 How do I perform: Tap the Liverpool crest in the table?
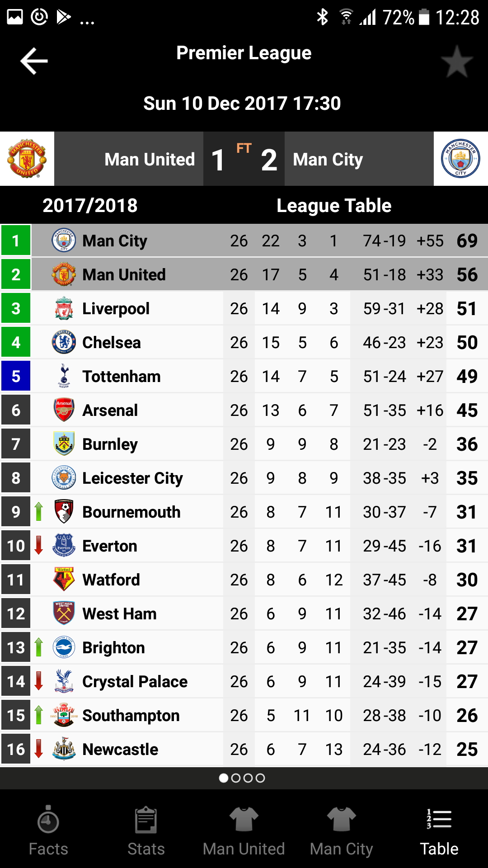pos(64,308)
